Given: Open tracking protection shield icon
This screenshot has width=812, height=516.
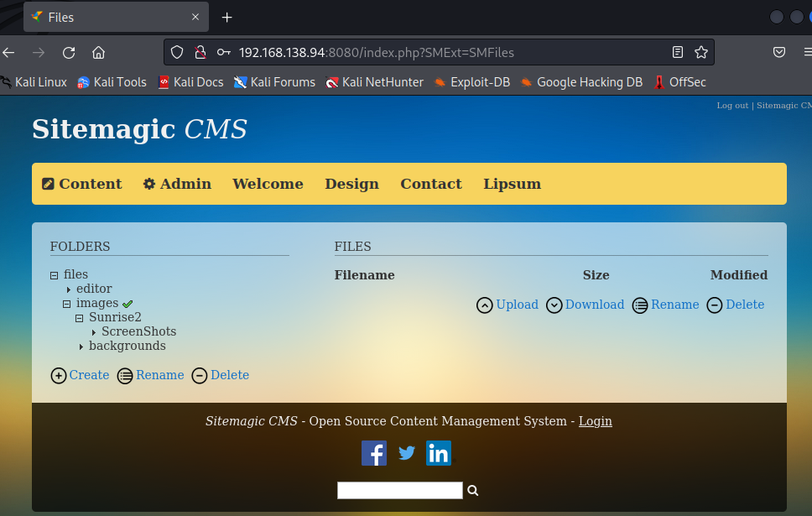Looking at the screenshot, I should tap(177, 52).
